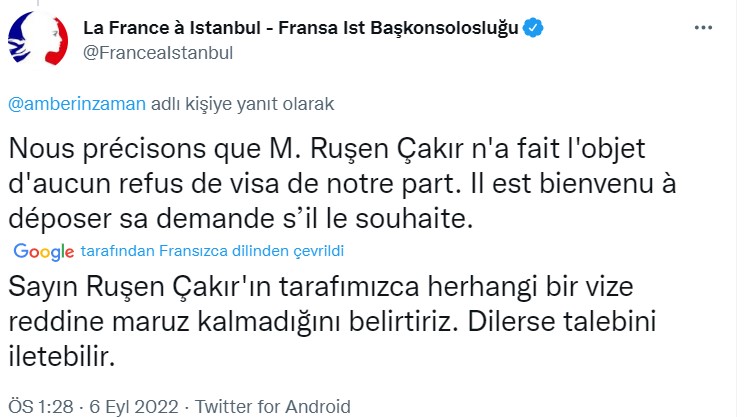
Task: Click the French consulate profile avatar
Action: click(x=37, y=40)
